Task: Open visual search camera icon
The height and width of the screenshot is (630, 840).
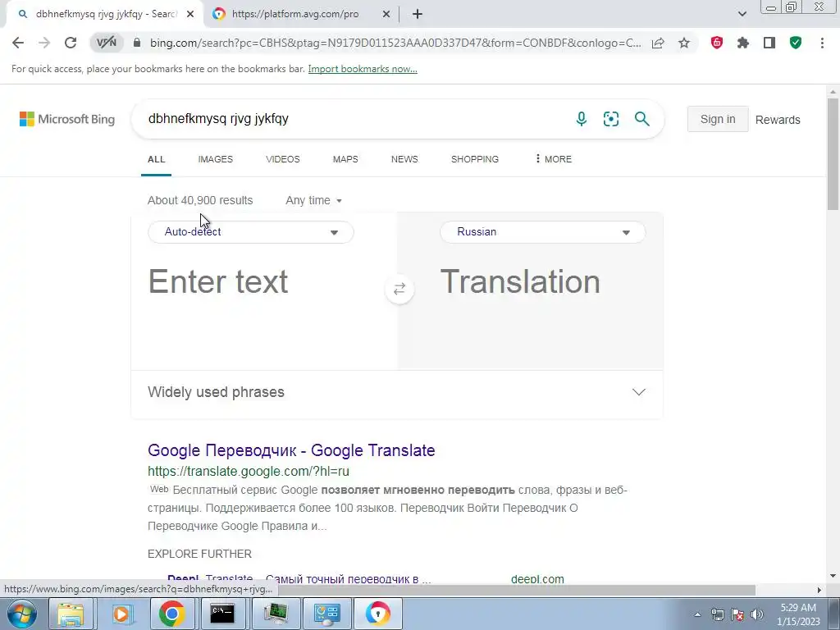Action: 611,119
